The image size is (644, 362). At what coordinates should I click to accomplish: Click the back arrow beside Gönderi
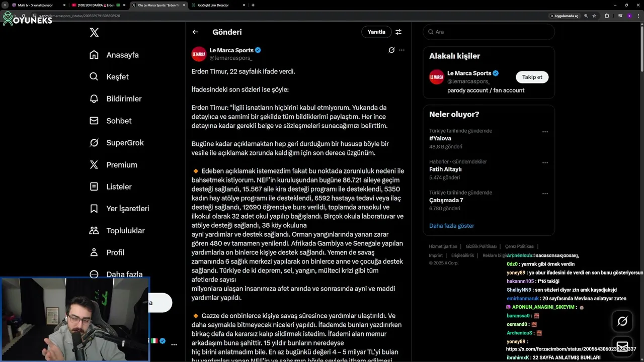pos(195,32)
